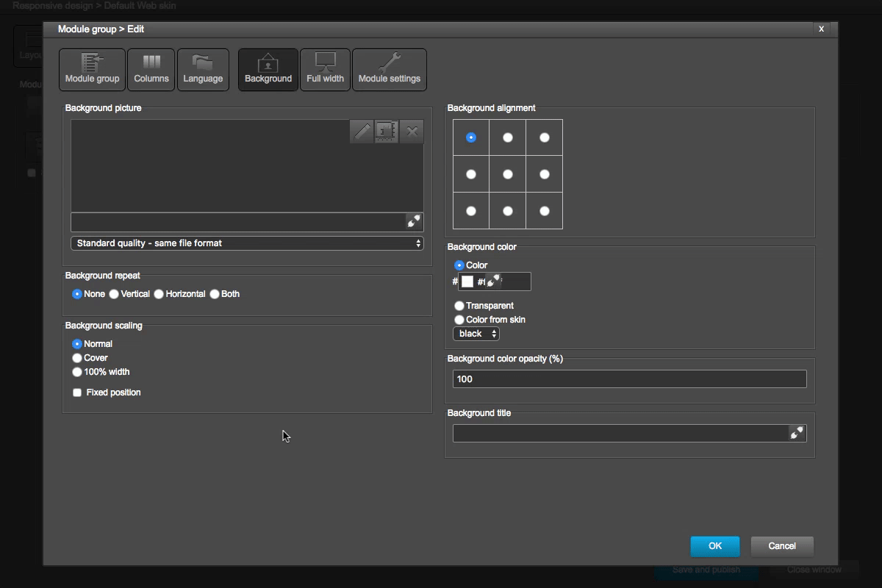The height and width of the screenshot is (588, 882).
Task: Click the white background color swatch
Action: pos(467,282)
